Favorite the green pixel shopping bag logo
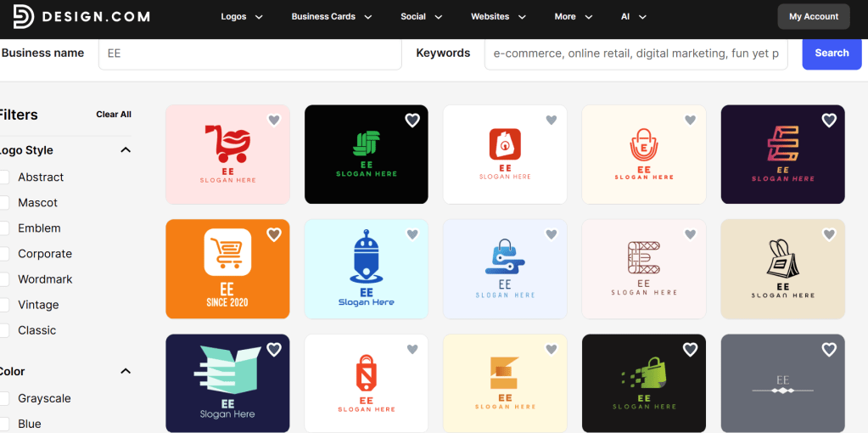 [x=690, y=349]
